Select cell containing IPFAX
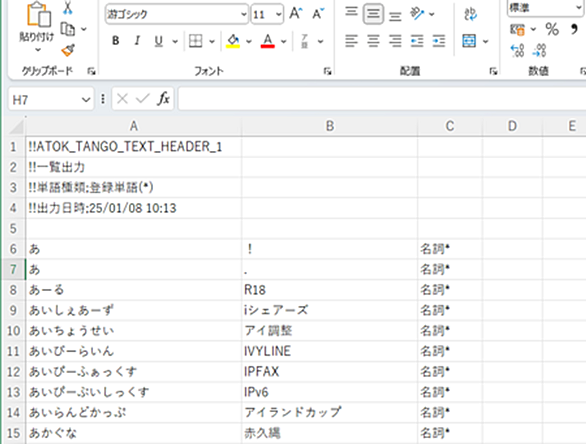The image size is (586, 444). click(x=330, y=371)
